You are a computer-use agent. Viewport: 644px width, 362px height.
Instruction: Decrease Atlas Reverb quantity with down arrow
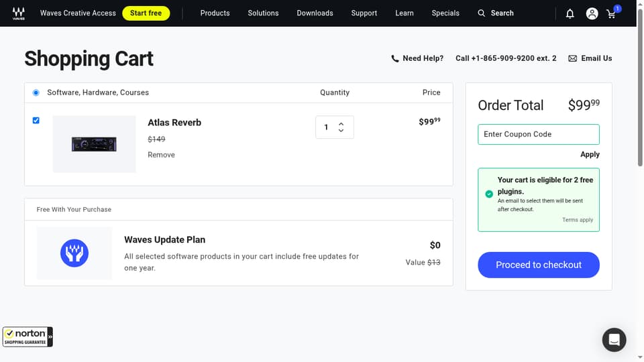pos(341,131)
